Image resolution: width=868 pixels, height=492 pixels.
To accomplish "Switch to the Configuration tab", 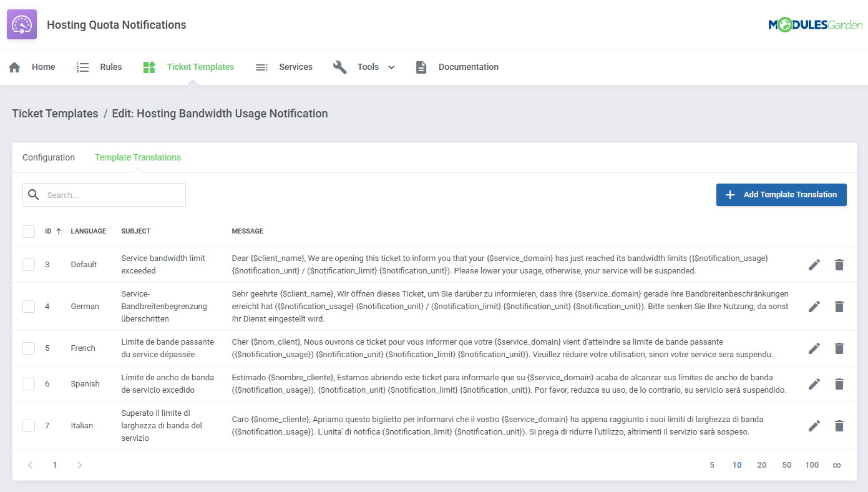I will [x=49, y=157].
